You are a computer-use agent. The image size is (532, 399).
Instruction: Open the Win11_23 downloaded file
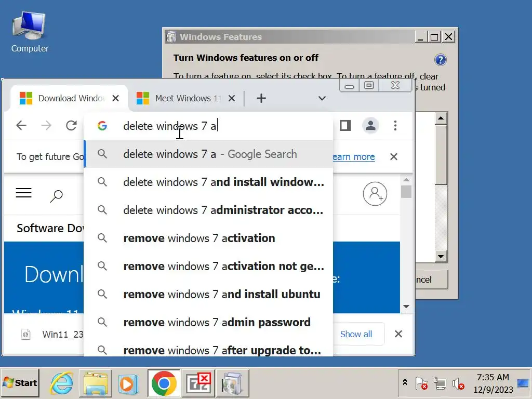click(x=52, y=335)
